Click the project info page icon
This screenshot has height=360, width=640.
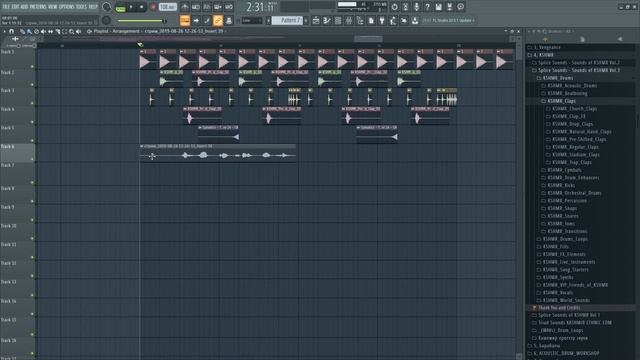371,20
